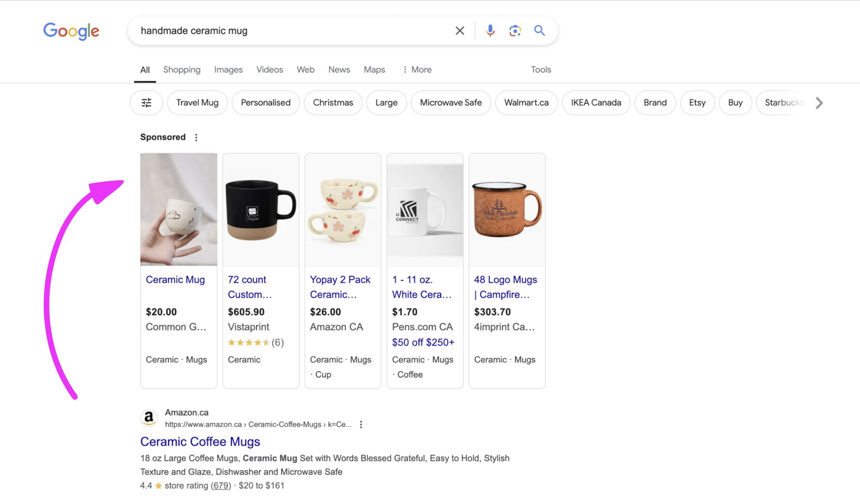860x504 pixels.
Task: Click the $303.70 price
Action: click(x=493, y=312)
